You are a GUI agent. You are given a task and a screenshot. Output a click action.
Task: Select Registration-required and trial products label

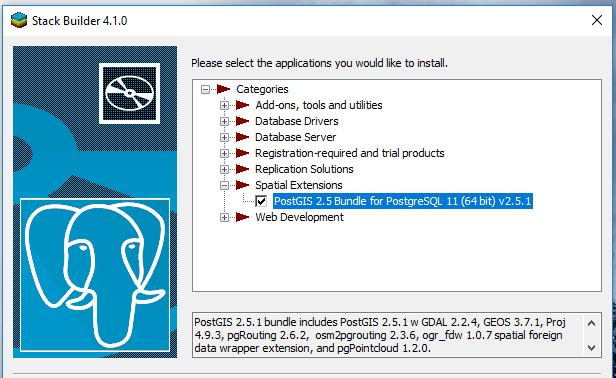pyautogui.click(x=350, y=153)
